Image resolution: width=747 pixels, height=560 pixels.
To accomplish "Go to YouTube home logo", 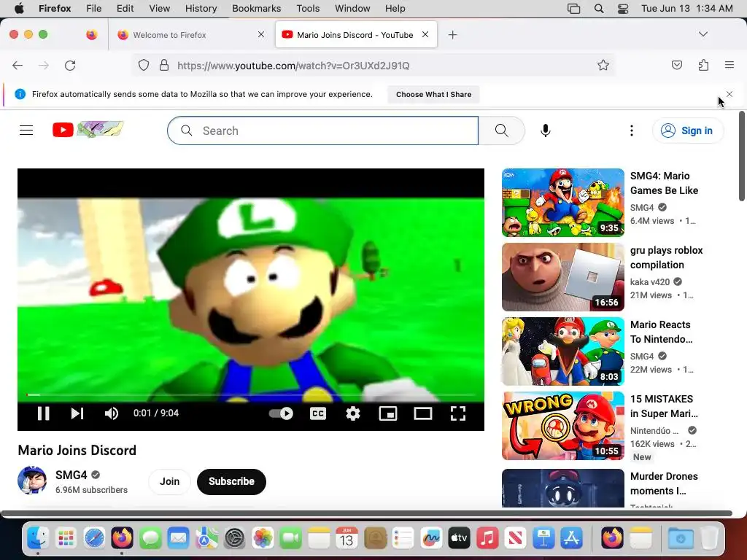I will pos(88,130).
